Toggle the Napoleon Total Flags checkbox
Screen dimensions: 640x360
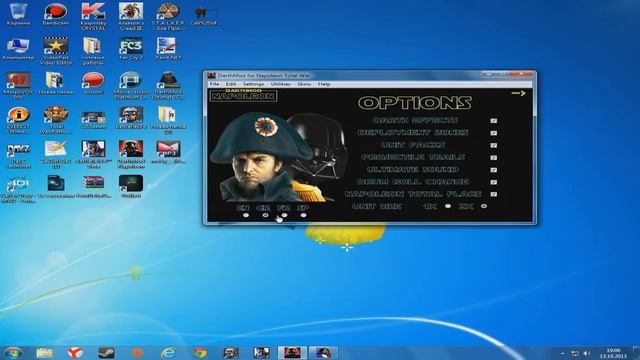493,194
